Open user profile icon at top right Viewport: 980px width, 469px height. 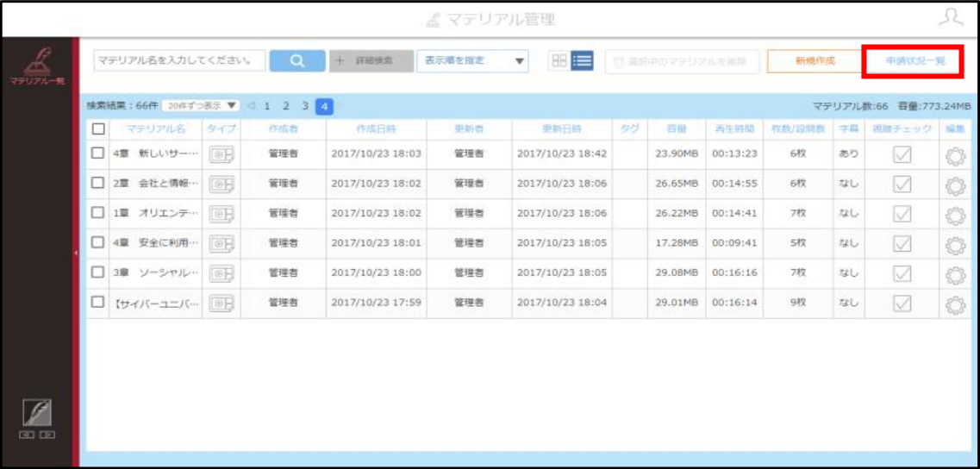click(x=951, y=18)
